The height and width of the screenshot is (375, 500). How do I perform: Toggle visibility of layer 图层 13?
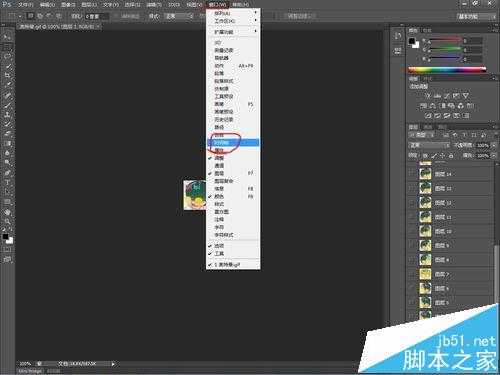(412, 188)
